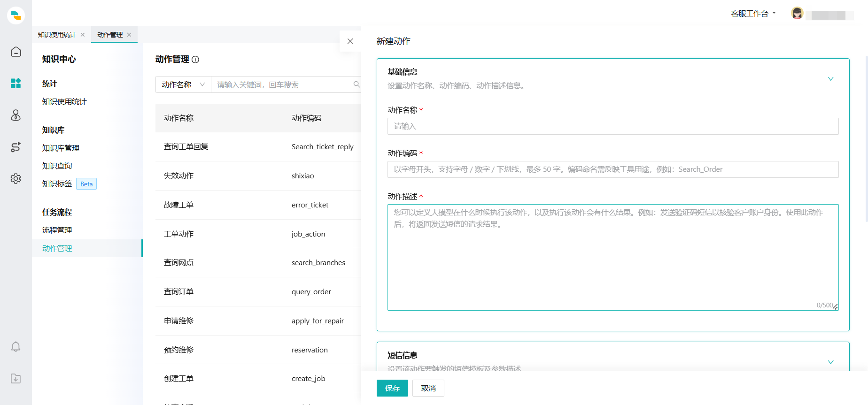
Task: Click the 取消 button
Action: 428,388
